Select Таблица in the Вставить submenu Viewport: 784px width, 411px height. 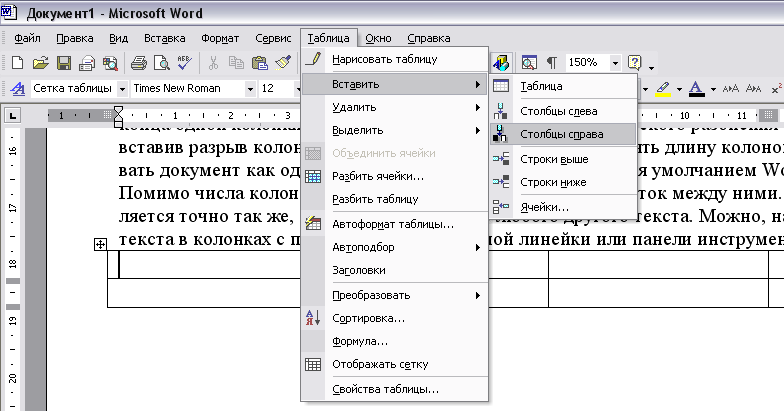[x=564, y=86]
